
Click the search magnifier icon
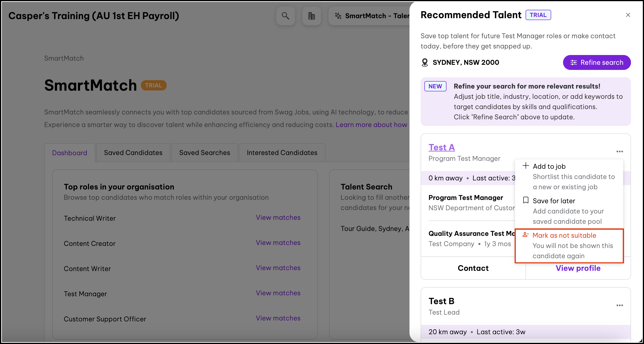(285, 16)
